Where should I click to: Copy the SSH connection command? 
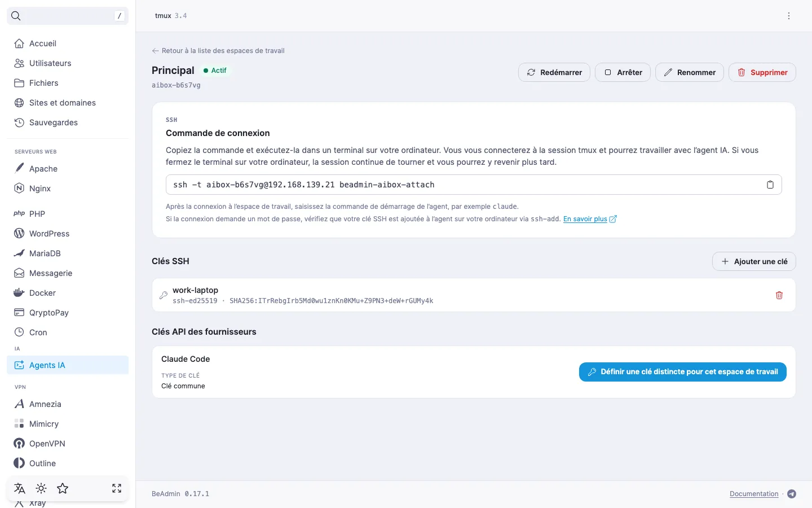tap(770, 185)
